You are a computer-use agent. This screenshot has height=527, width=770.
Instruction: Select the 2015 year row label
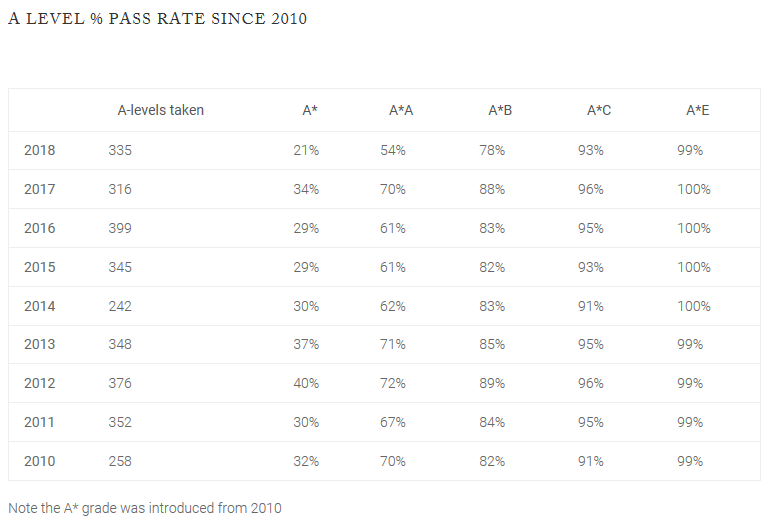40,267
